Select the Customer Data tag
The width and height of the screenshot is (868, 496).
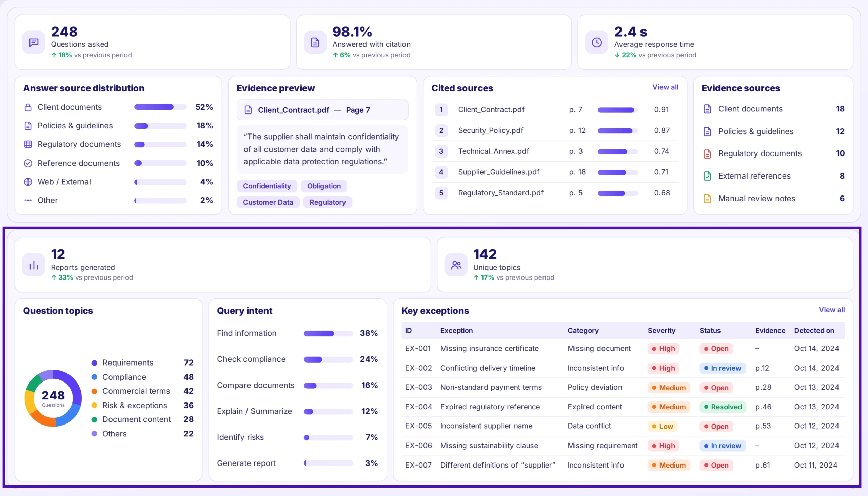[x=268, y=202]
